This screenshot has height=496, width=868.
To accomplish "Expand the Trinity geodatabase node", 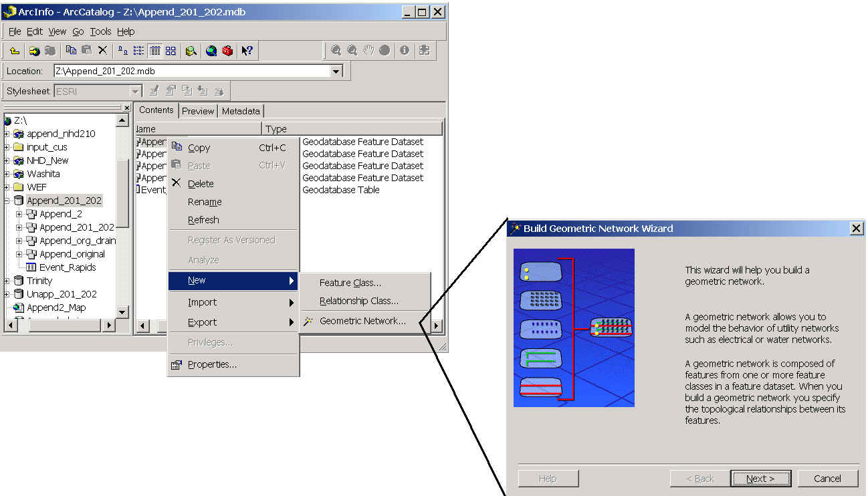I will [7, 281].
